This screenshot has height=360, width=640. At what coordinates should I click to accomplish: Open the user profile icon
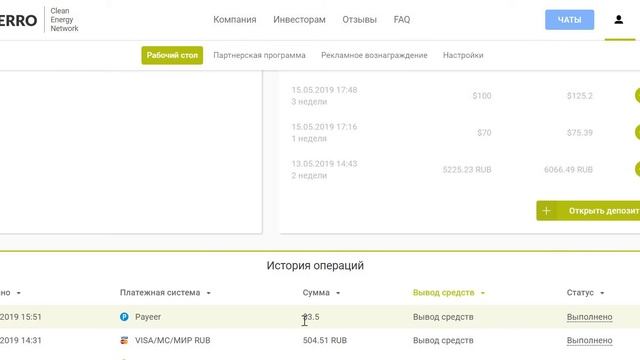click(x=618, y=20)
